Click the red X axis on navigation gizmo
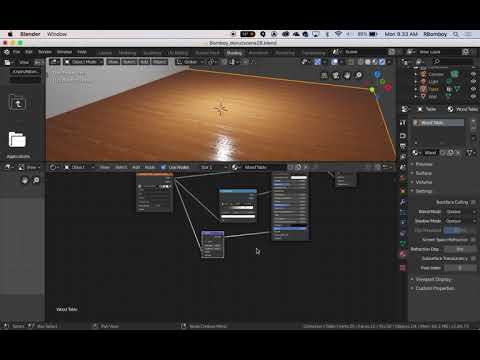 pos(388,88)
